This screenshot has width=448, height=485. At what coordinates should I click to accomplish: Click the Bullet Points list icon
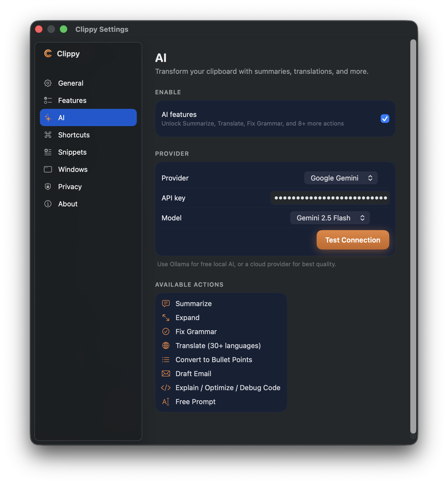(166, 360)
